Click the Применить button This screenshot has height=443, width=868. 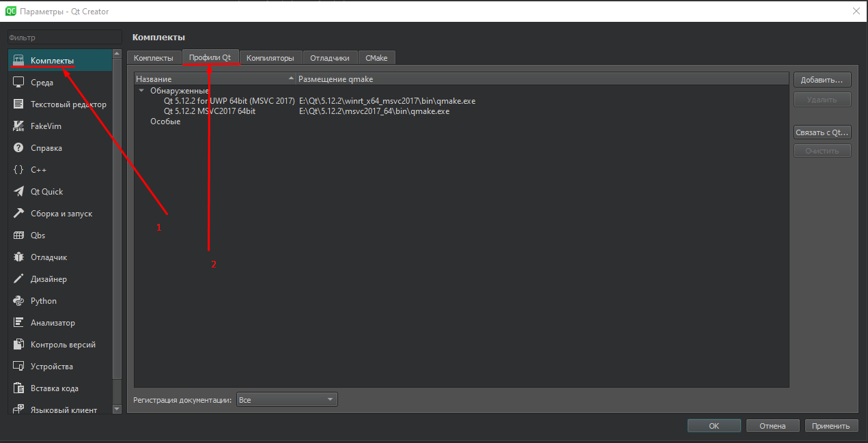point(831,426)
